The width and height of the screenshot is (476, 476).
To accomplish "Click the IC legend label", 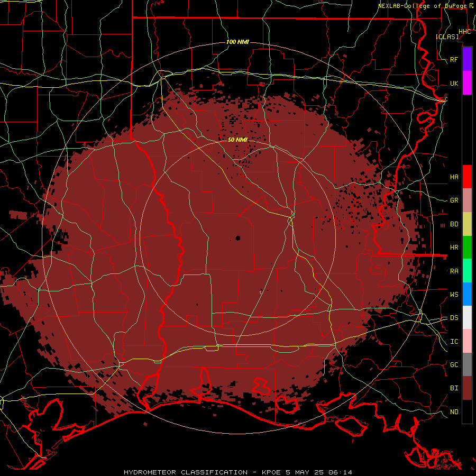I will pyautogui.click(x=454, y=342).
